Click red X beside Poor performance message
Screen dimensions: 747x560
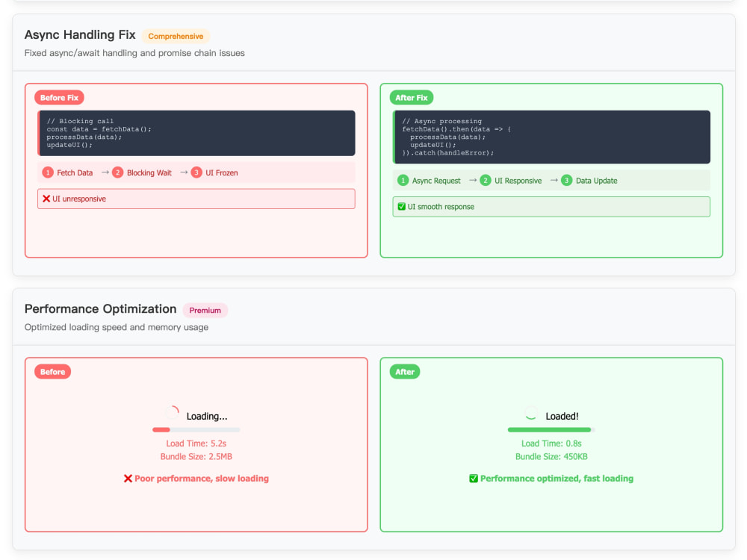128,479
